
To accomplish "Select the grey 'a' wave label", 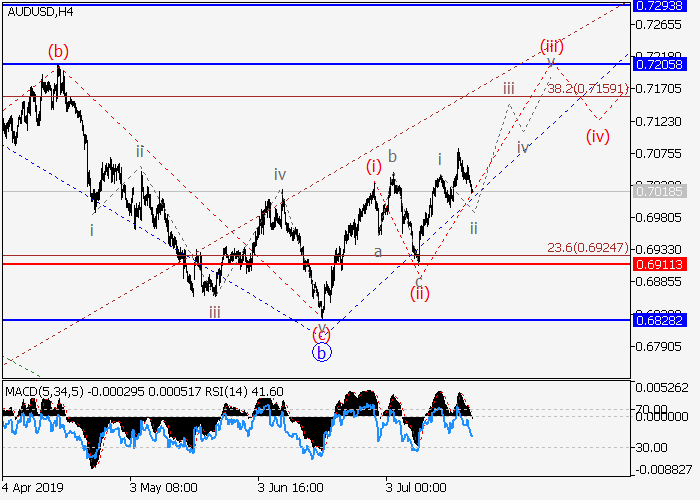I will pos(378,252).
